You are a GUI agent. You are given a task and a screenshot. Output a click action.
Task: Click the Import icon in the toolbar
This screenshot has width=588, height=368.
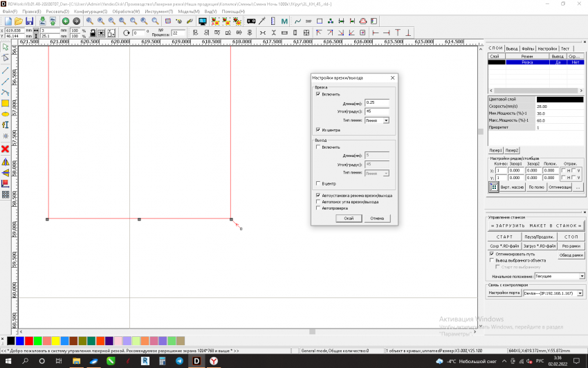click(42, 21)
